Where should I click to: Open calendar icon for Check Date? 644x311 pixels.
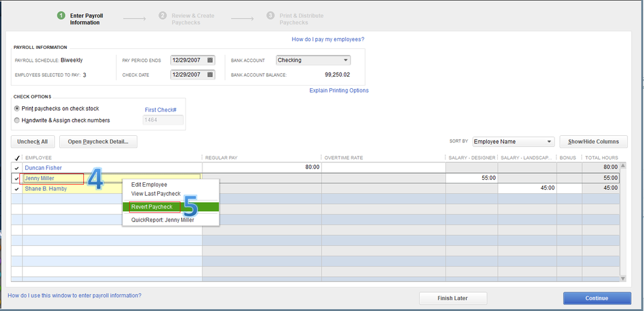coord(210,75)
